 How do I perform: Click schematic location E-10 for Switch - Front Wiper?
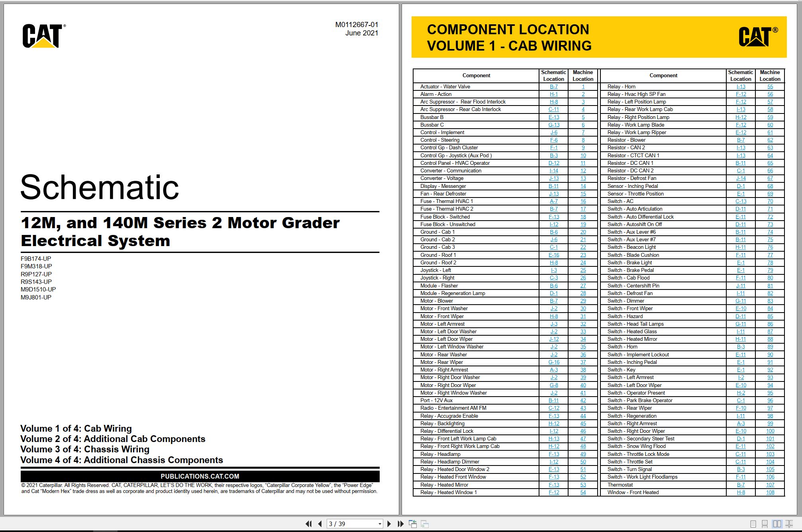(x=741, y=308)
